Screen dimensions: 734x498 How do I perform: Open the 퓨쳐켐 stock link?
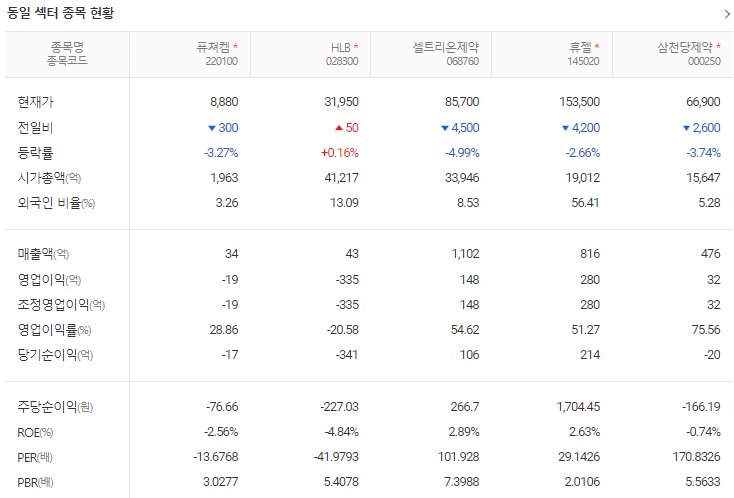213,47
